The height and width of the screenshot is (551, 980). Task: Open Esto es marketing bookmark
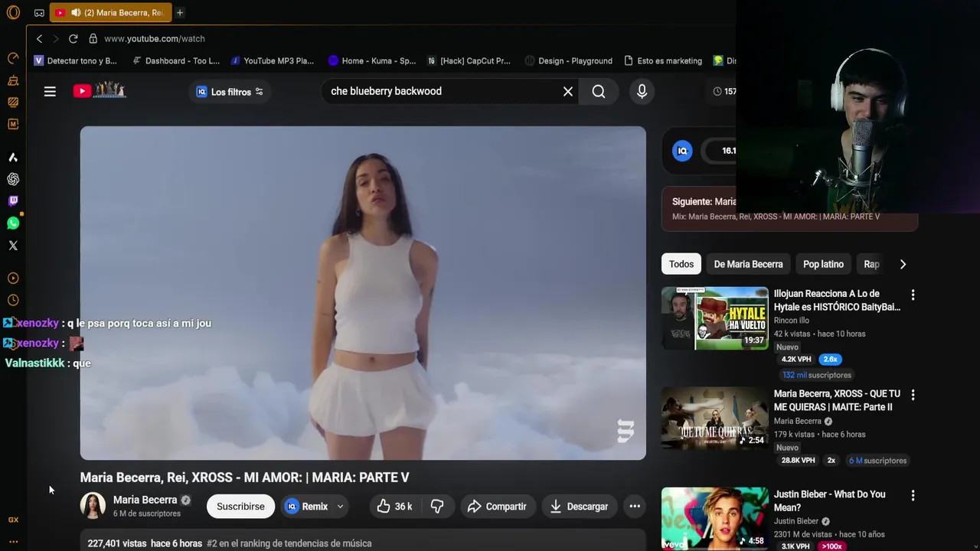pos(663,60)
